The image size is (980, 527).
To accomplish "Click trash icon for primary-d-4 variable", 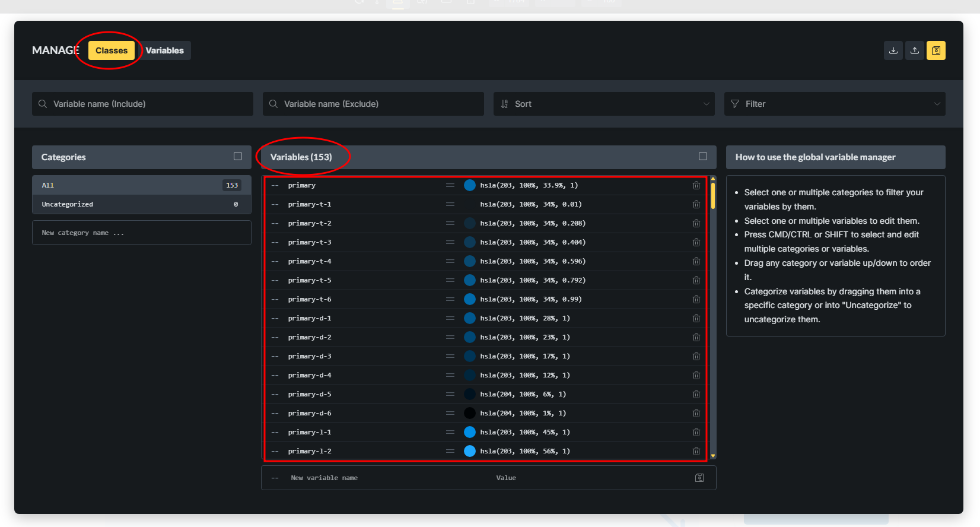I will [x=696, y=375].
